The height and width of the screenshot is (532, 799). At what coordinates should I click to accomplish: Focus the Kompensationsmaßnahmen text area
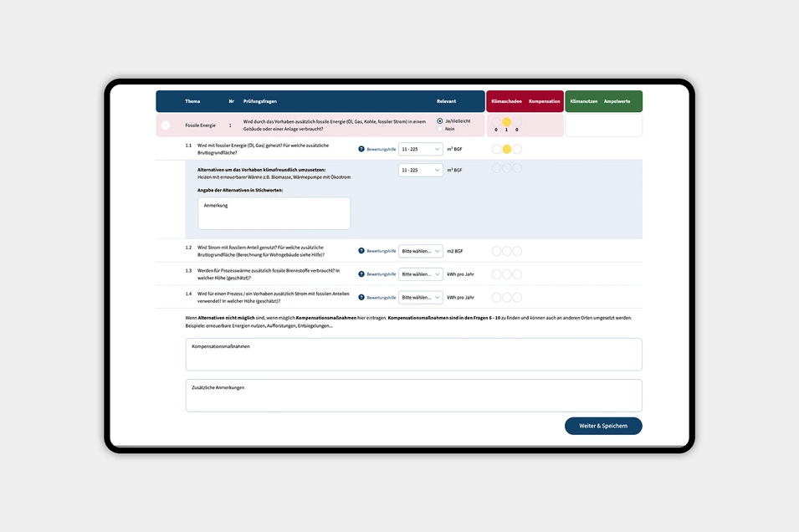tap(414, 354)
